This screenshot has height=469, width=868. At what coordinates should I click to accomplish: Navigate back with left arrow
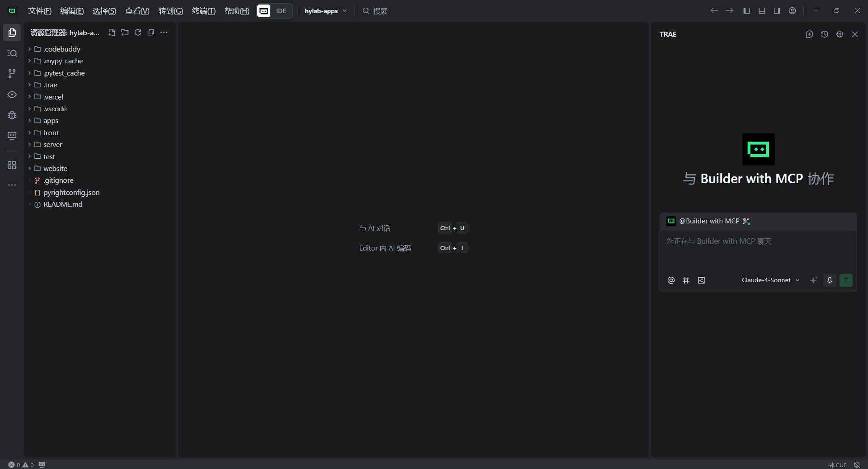[x=714, y=11]
